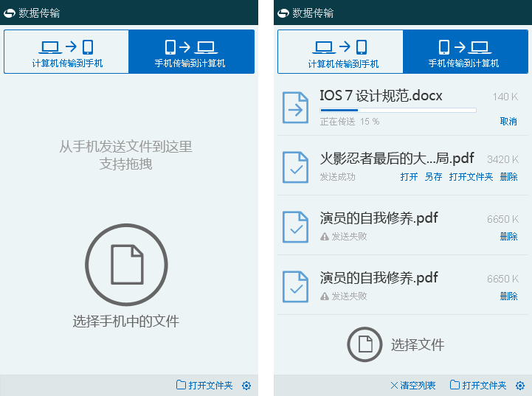Click circular 选择文件 icon in right window

click(x=365, y=344)
